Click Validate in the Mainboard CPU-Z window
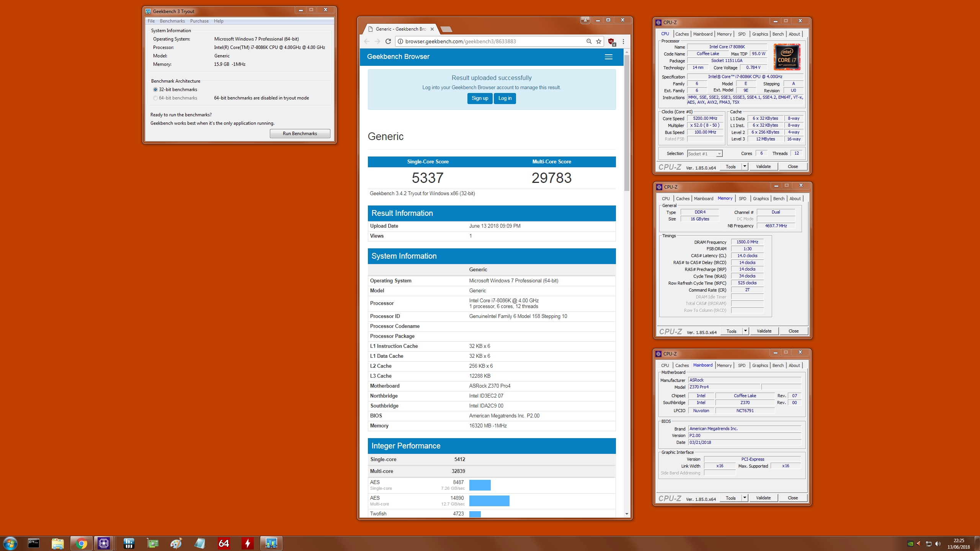 click(763, 498)
